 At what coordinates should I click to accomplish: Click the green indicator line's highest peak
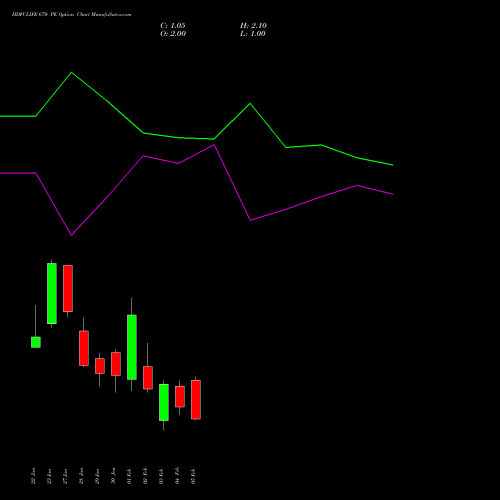72,72
